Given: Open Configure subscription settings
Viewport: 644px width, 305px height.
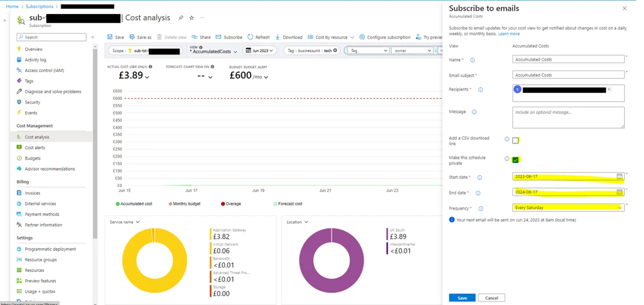Looking at the screenshot, I should click(x=385, y=37).
